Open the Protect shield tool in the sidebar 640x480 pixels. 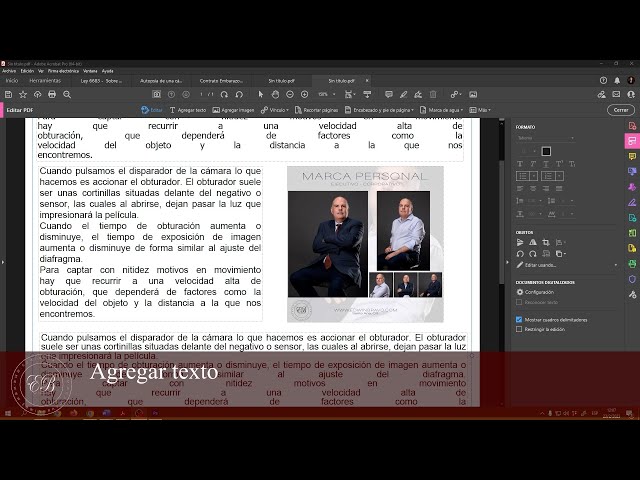(x=632, y=279)
